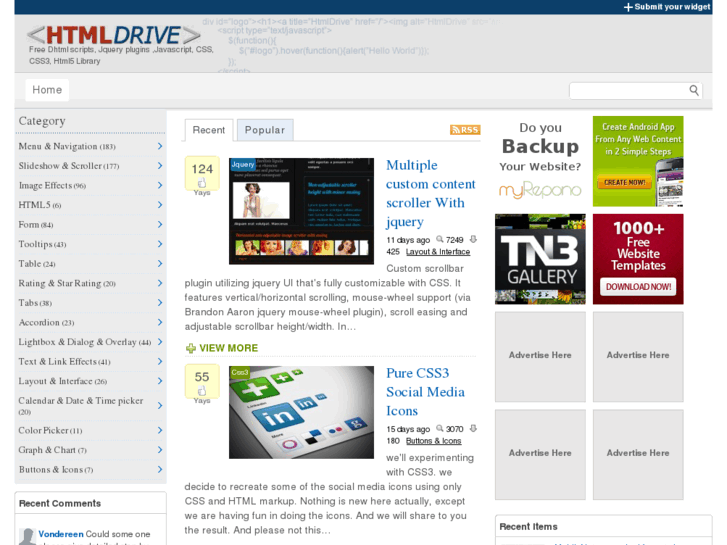Click the Advertise Here box below the 1000+ templates ad

638,357
